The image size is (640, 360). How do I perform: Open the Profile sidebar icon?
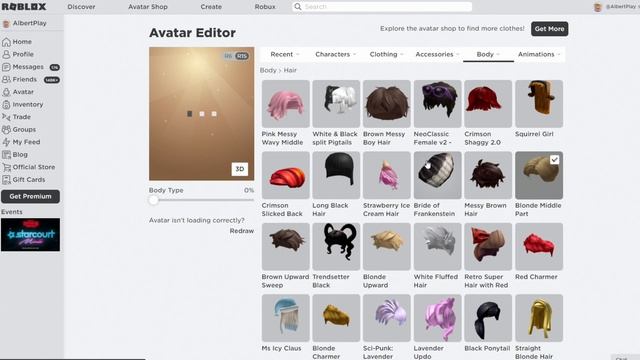point(6,54)
